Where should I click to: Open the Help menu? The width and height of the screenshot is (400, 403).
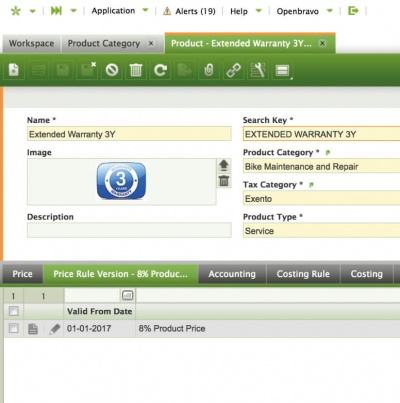239,11
